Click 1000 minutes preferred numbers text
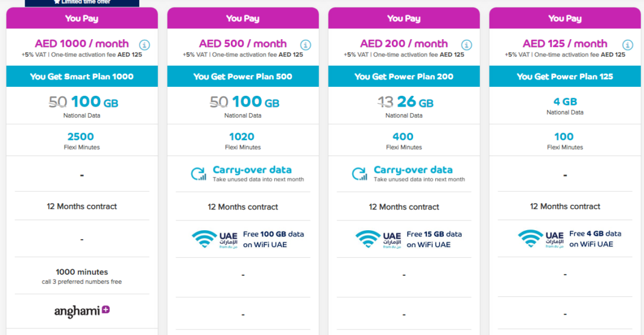644x335 pixels. tap(82, 277)
